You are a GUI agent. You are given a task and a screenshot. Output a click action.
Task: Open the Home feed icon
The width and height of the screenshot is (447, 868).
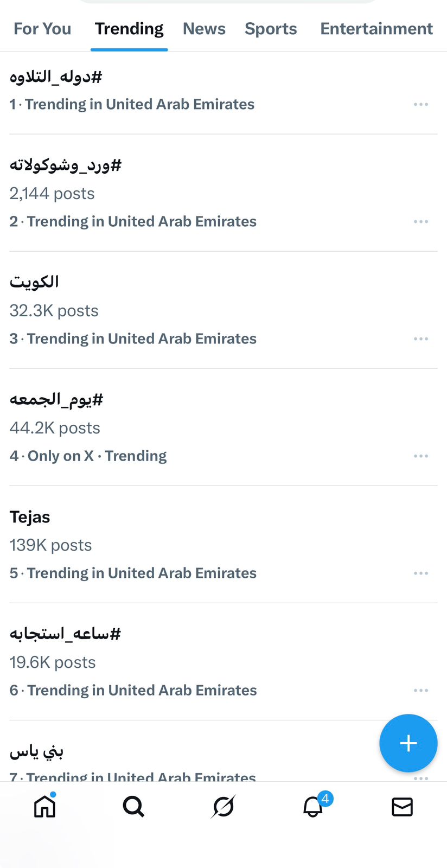pyautogui.click(x=44, y=807)
